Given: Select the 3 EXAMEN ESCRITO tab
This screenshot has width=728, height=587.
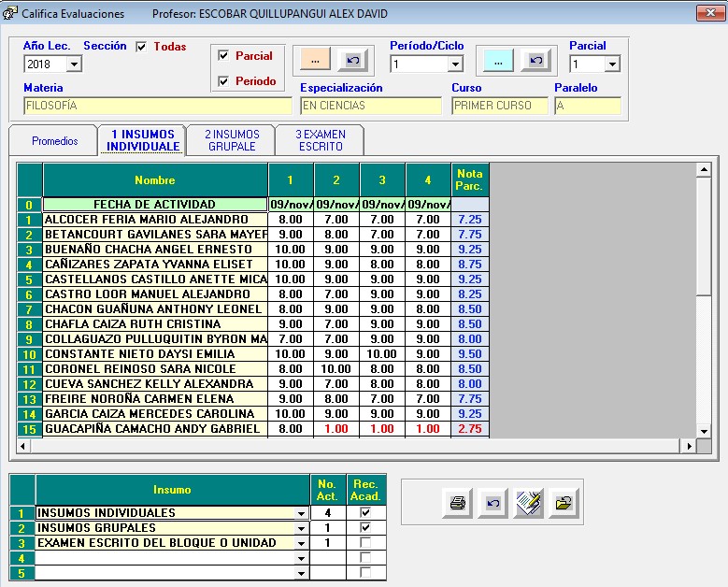Looking at the screenshot, I should (321, 140).
